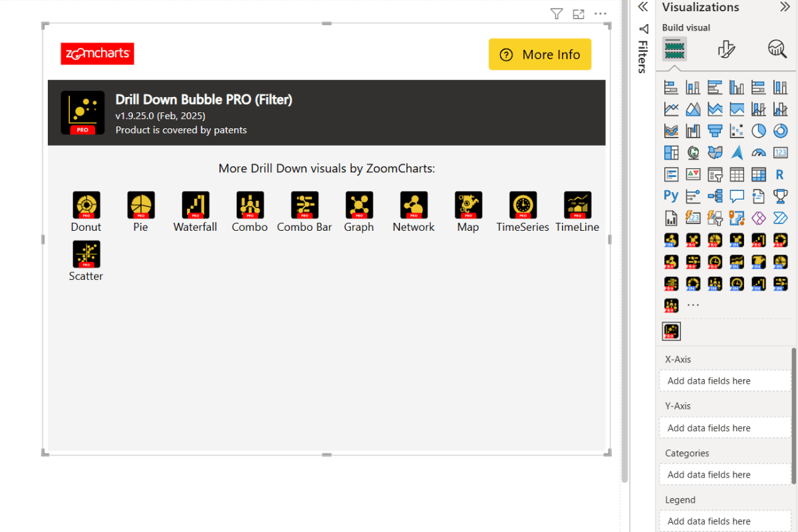Select Combo Bar in More Drill Down visuals
The image size is (798, 532).
[305, 212]
